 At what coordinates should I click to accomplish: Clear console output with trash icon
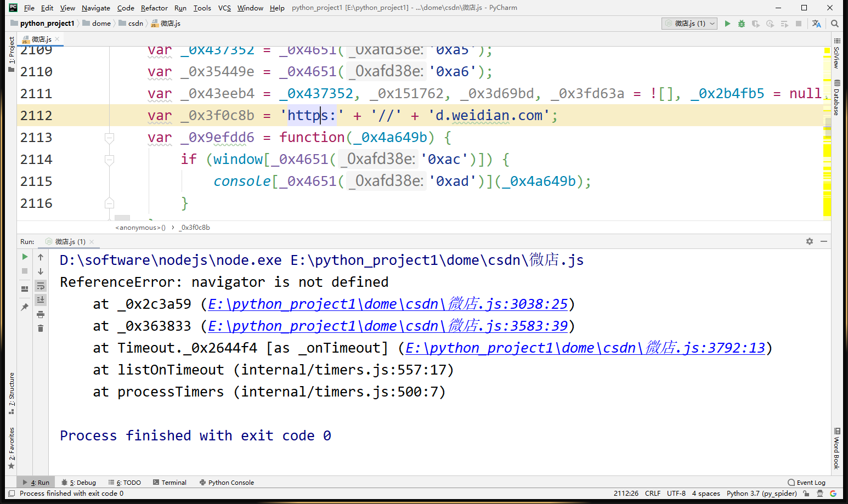pyautogui.click(x=41, y=328)
